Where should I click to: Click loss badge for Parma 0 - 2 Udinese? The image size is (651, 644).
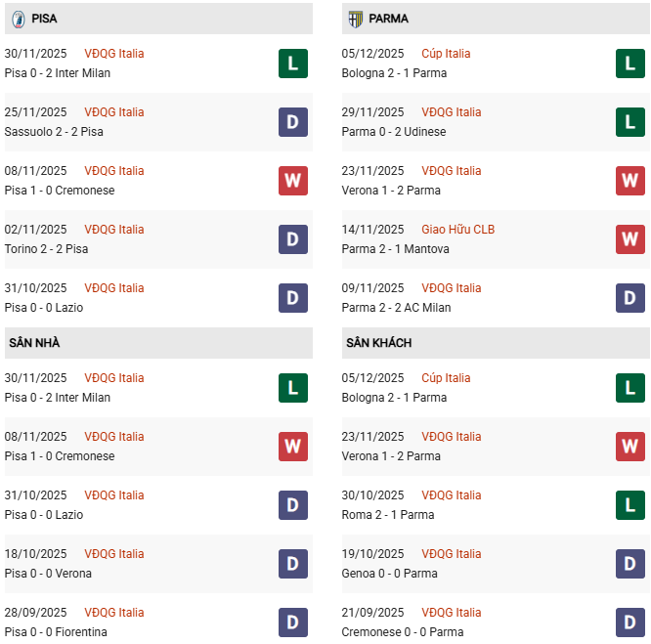pos(630,122)
